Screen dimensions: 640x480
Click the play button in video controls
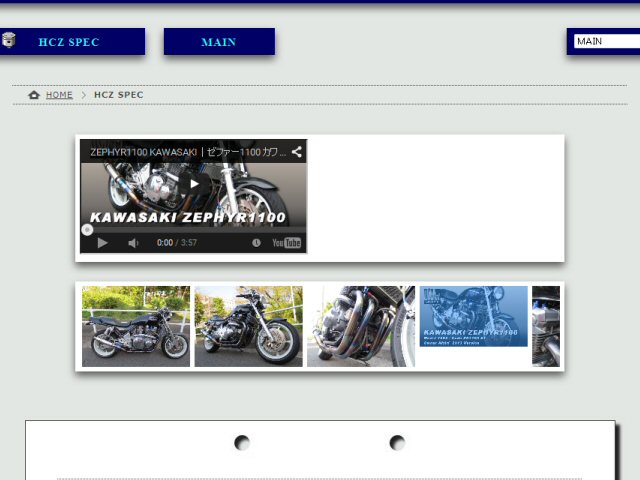pyautogui.click(x=102, y=243)
